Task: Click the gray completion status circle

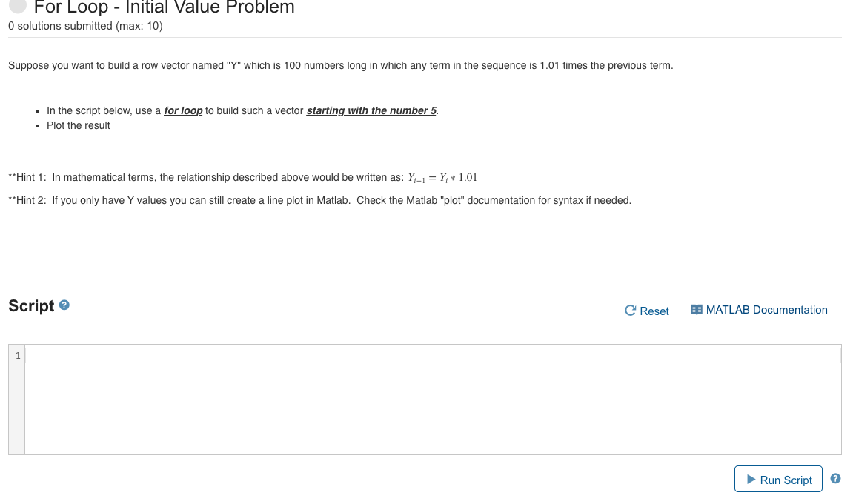Action: coord(16,8)
